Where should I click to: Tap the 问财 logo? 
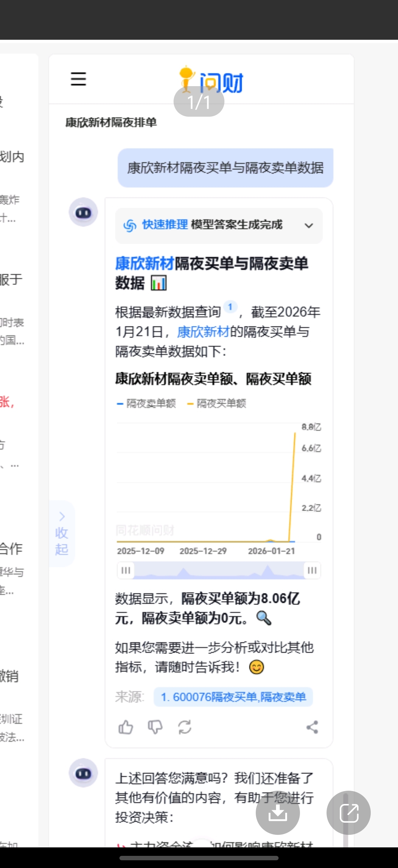(211, 80)
